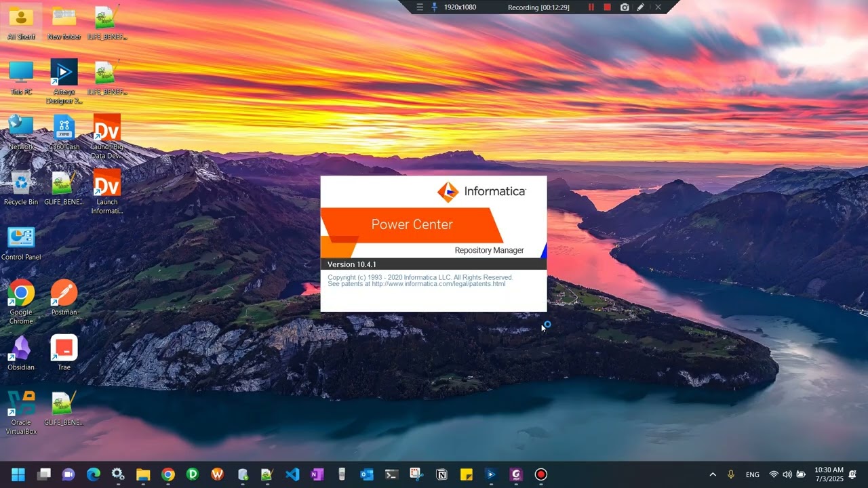Open File Explorer from the taskbar
868x488 pixels.
pyautogui.click(x=143, y=474)
